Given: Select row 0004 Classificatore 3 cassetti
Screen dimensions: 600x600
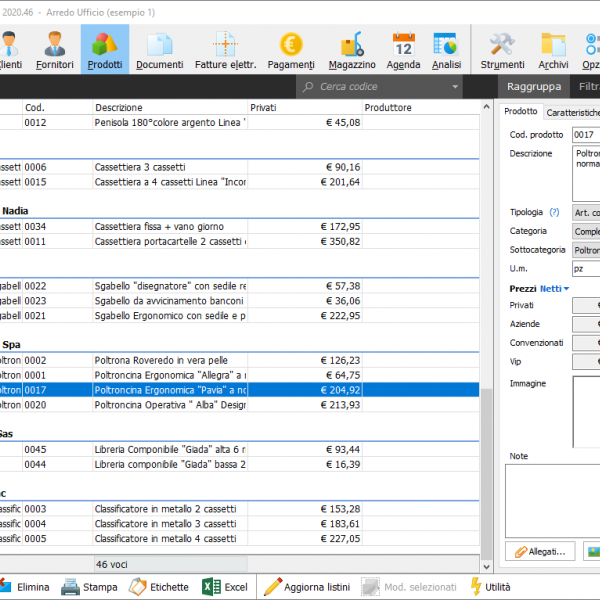Looking at the screenshot, I should point(240,524).
